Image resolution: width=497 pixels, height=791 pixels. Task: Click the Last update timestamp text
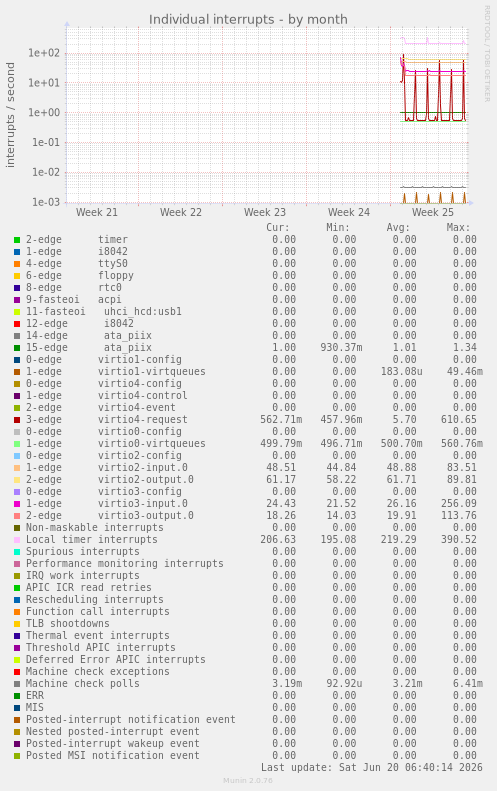(x=372, y=768)
